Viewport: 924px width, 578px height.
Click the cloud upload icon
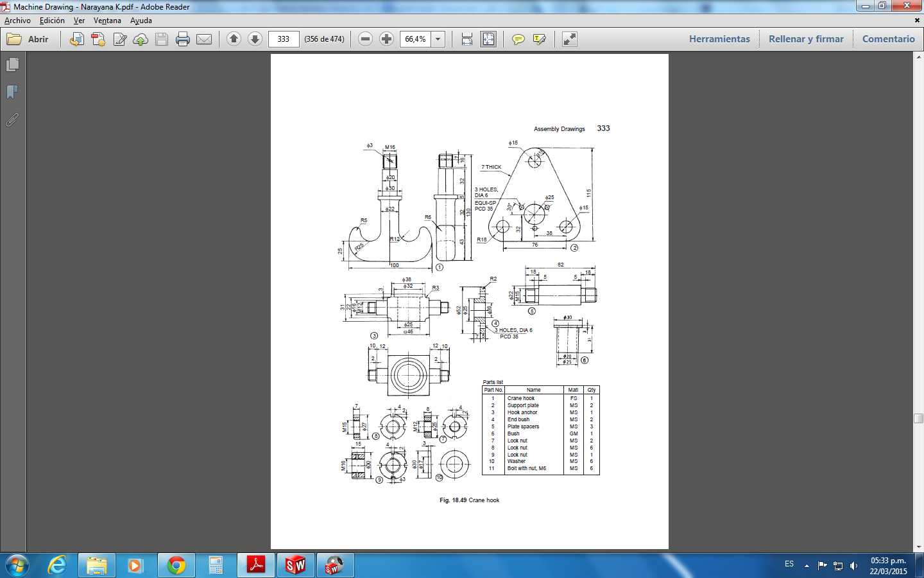click(x=141, y=39)
